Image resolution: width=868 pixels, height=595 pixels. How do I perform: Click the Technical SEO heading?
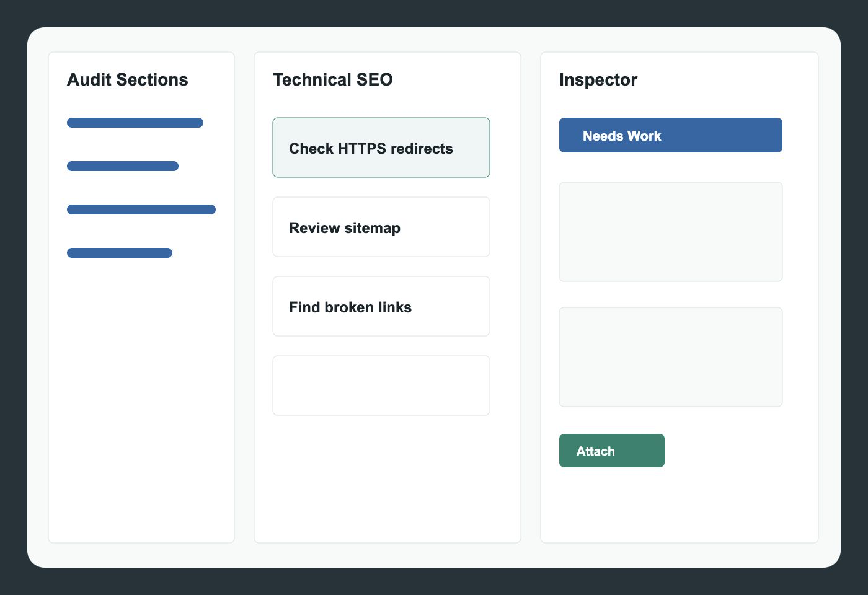pyautogui.click(x=333, y=79)
